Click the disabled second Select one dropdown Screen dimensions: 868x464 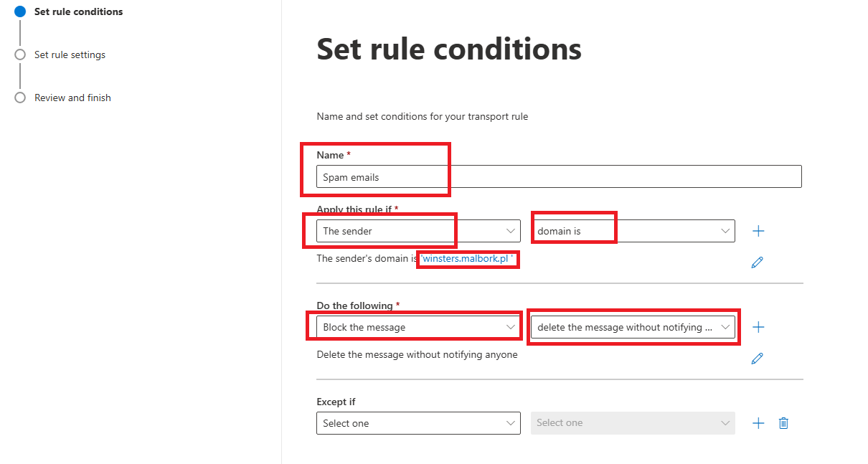pos(633,423)
